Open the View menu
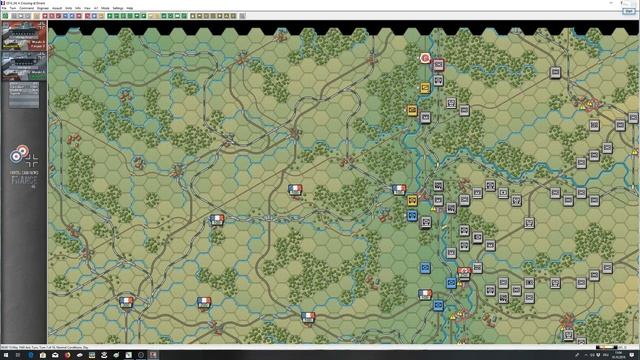The height and width of the screenshot is (360, 640). click(x=87, y=8)
